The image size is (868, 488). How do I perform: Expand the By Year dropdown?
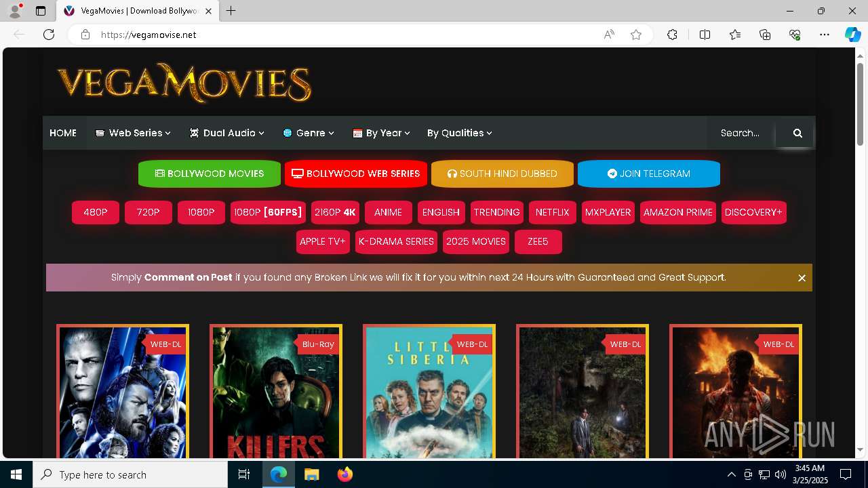pyautogui.click(x=382, y=133)
